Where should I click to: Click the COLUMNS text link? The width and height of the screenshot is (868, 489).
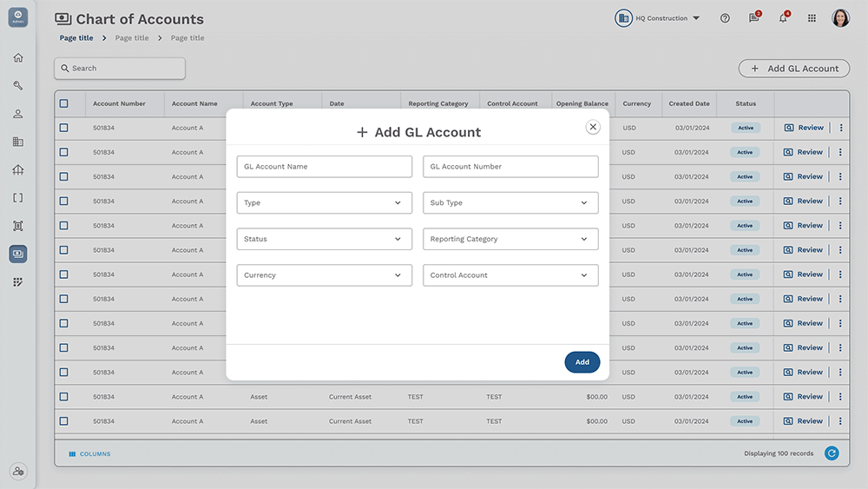95,453
